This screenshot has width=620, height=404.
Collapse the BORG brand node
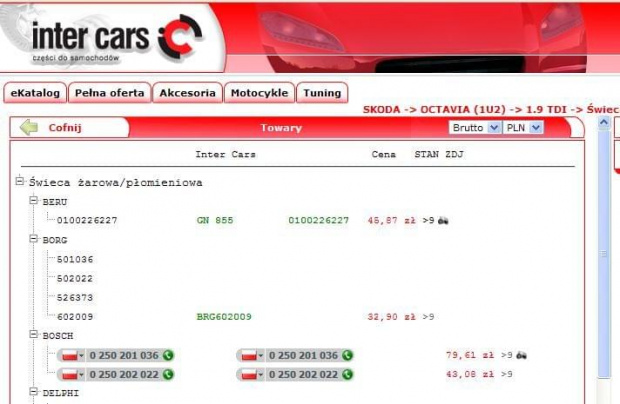pos(34,239)
